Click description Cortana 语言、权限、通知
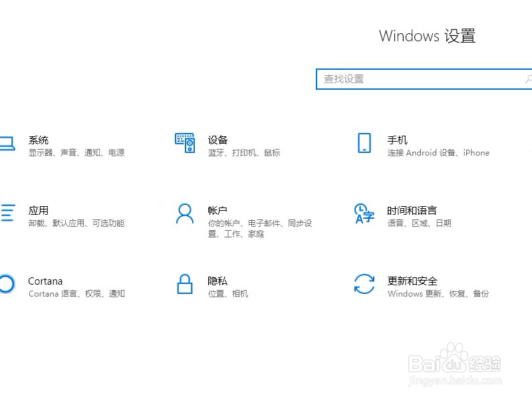Viewport: 532px width, 399px height. 76,293
